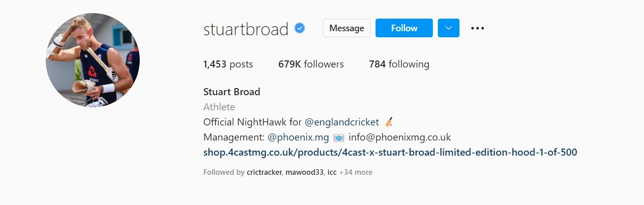Send a message using the Message button
The height and width of the screenshot is (205, 644).
click(346, 28)
